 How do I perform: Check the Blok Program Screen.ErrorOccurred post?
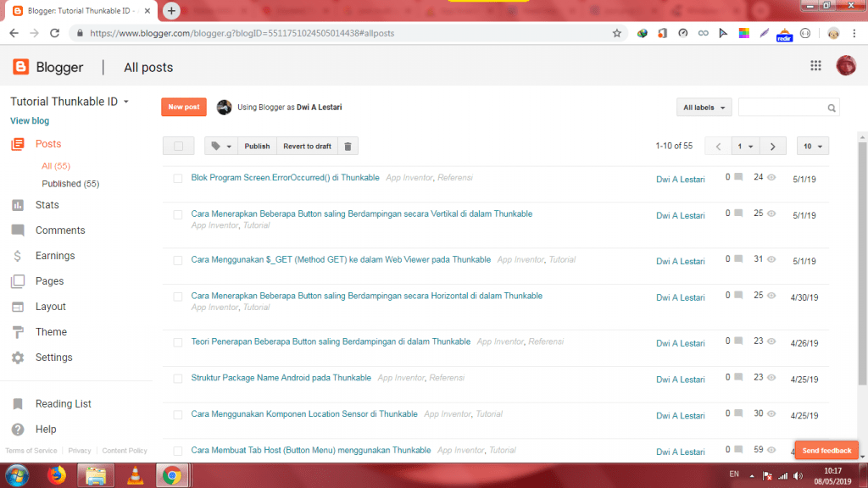(x=178, y=178)
